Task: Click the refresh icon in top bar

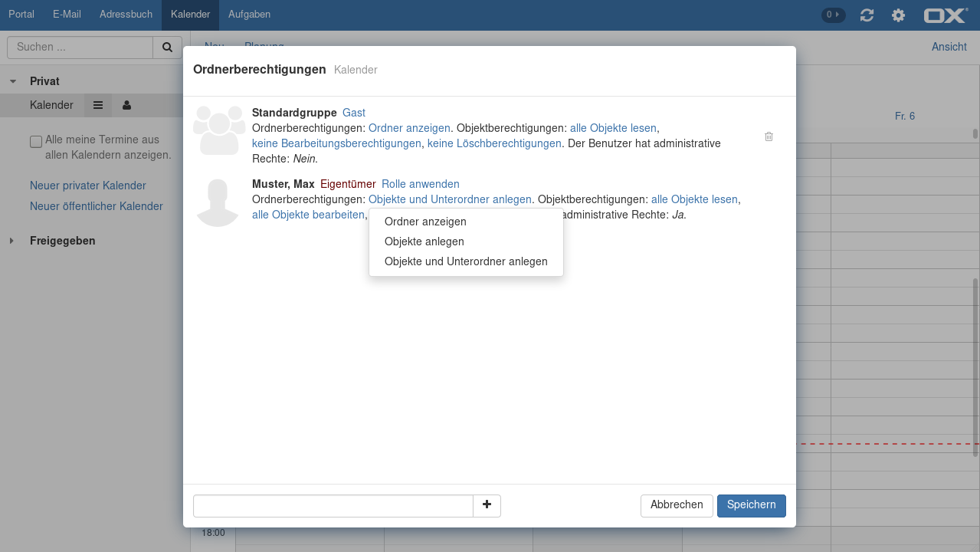Action: pos(867,15)
